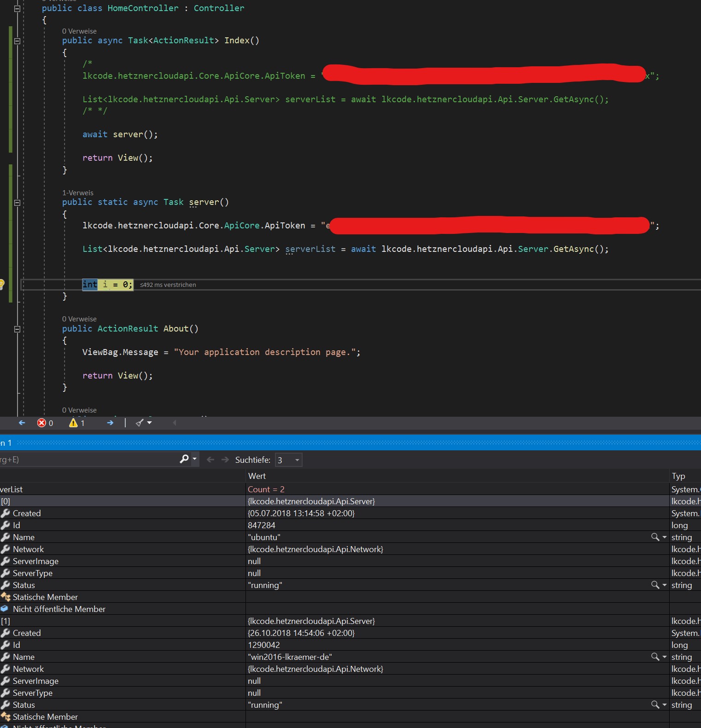Open text visualizer for "win2016-lkraemer-de" value
Screen dimensions: 701x728
tap(655, 657)
